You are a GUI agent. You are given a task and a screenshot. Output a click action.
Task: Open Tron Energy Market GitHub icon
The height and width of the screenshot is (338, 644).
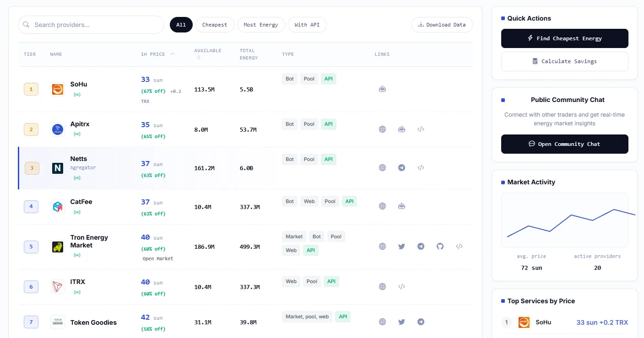pyautogui.click(x=440, y=247)
